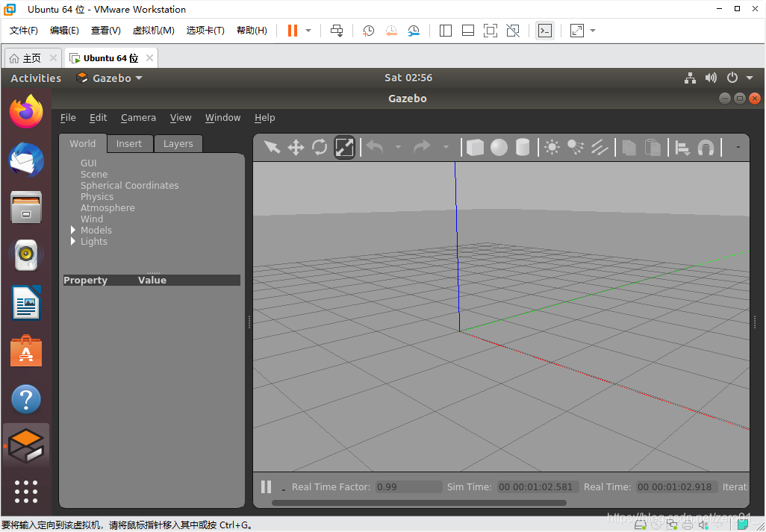This screenshot has width=766, height=532.
Task: Open the Gazebo Window menu
Action: point(222,118)
